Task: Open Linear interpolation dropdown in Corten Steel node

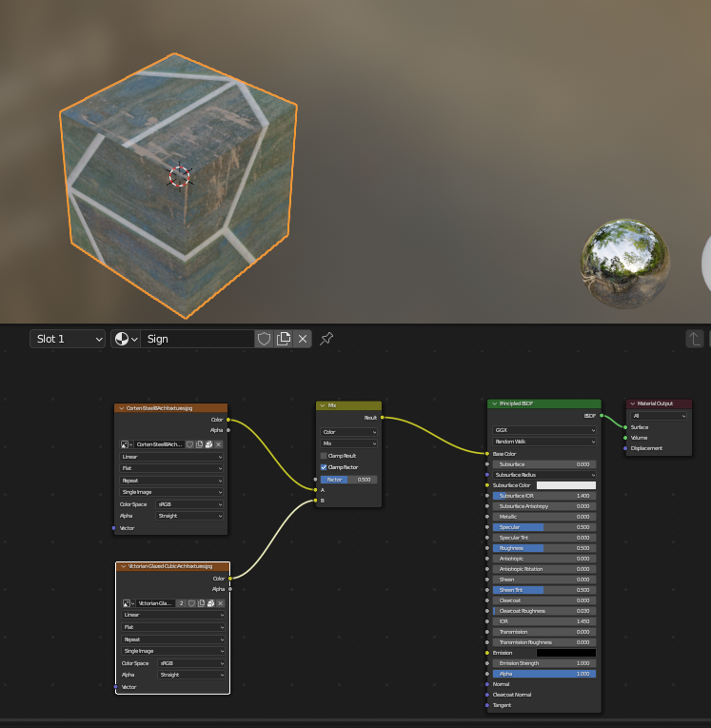Action: (171, 457)
